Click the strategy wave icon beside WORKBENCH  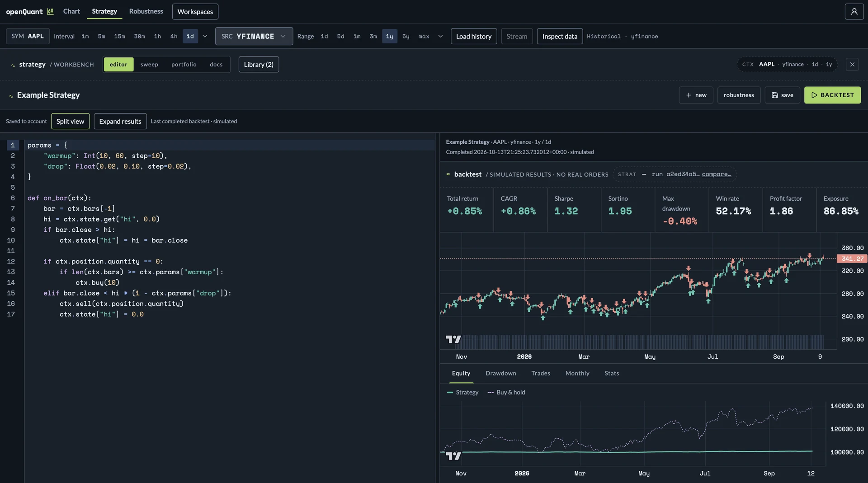pos(13,65)
